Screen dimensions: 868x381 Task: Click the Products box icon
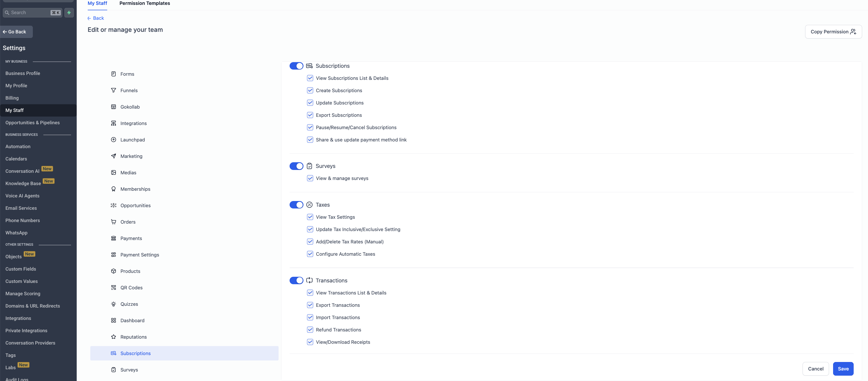(114, 271)
